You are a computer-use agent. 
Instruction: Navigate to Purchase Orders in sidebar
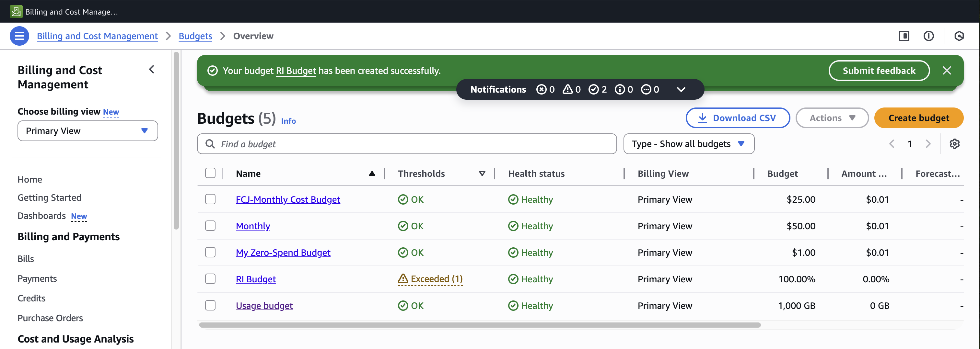[x=50, y=318]
